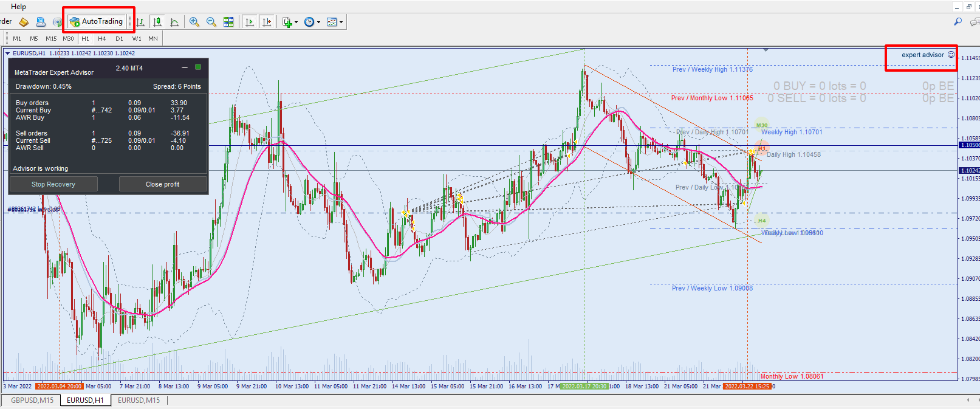This screenshot has height=409, width=980.
Task: Switch chart to bar chart mode
Action: [x=140, y=22]
